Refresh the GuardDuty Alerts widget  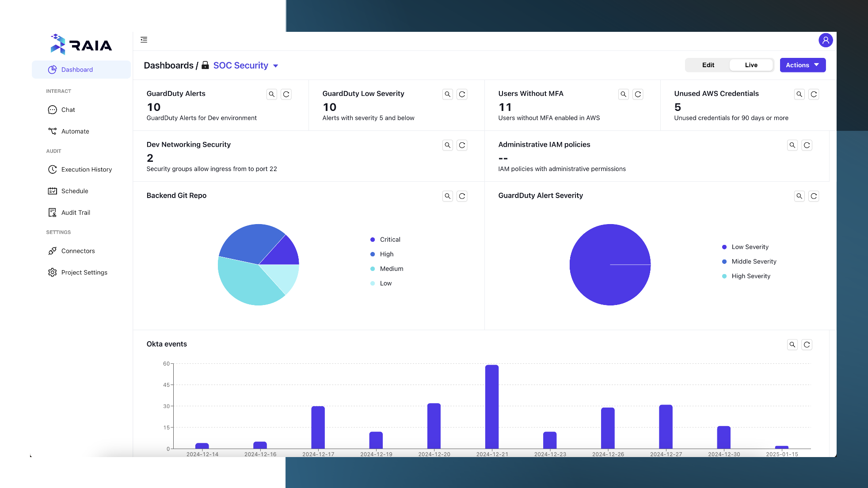[286, 94]
